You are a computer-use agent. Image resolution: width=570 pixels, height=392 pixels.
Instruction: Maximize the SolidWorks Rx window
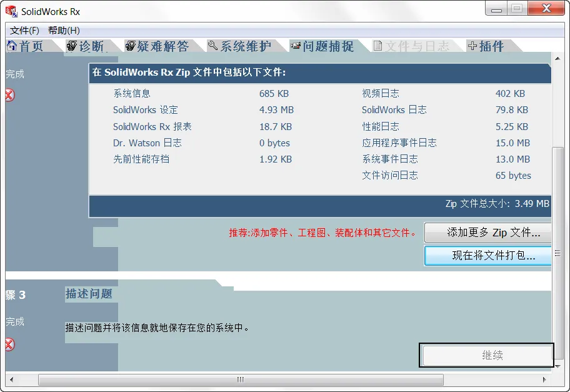coord(517,9)
